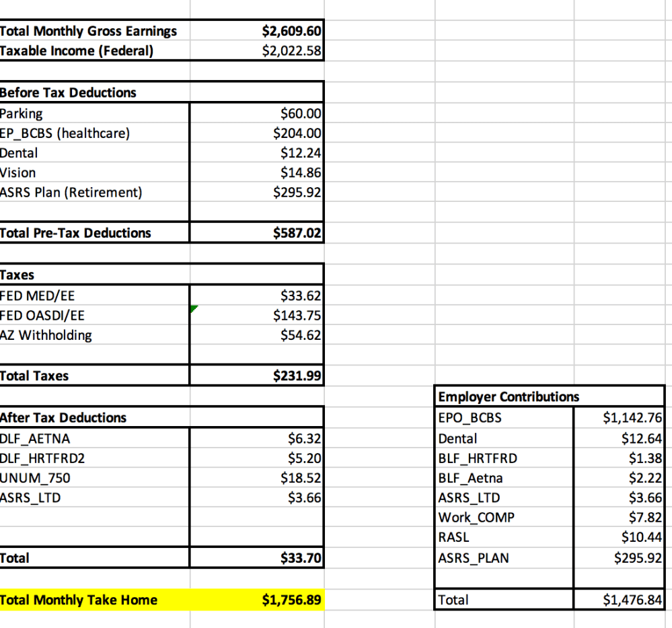The width and height of the screenshot is (672, 628).
Task: Click the $2,609.60 gross earnings value
Action: click(x=291, y=31)
